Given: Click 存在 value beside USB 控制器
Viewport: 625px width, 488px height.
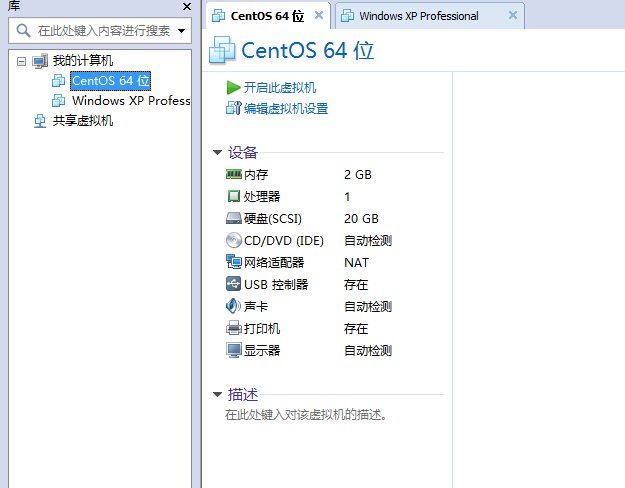Looking at the screenshot, I should tap(356, 284).
